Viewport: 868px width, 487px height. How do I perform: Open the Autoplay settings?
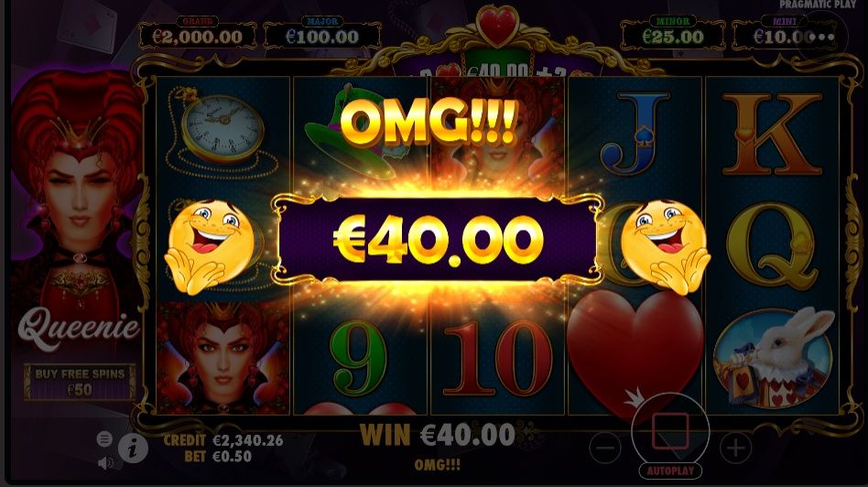click(670, 471)
